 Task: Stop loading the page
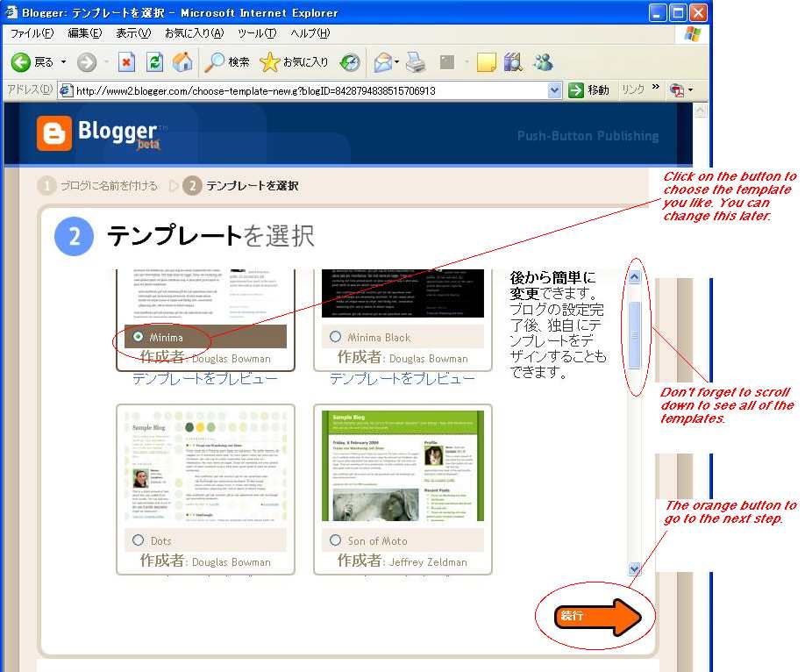click(x=126, y=62)
